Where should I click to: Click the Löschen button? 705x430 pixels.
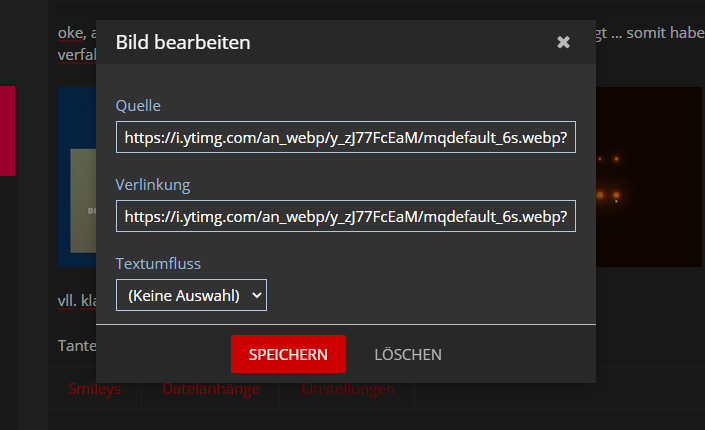pyautogui.click(x=408, y=354)
